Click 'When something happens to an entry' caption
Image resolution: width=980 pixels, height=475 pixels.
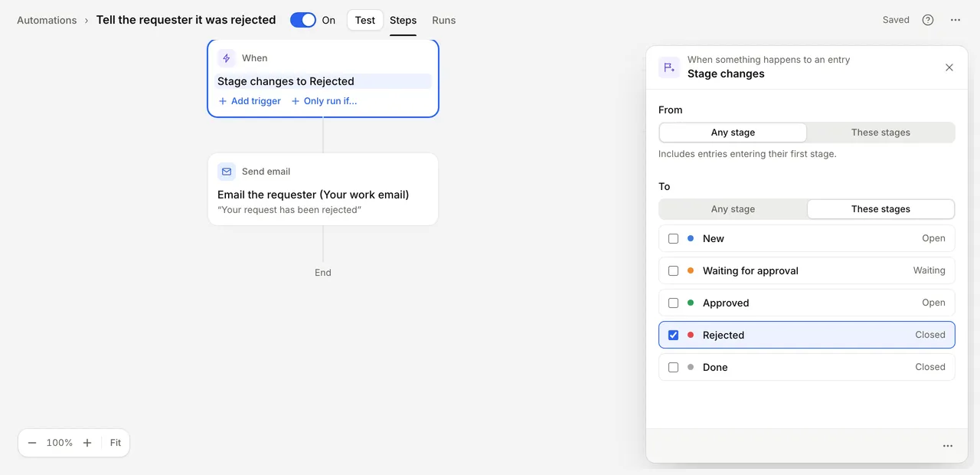[769, 60]
